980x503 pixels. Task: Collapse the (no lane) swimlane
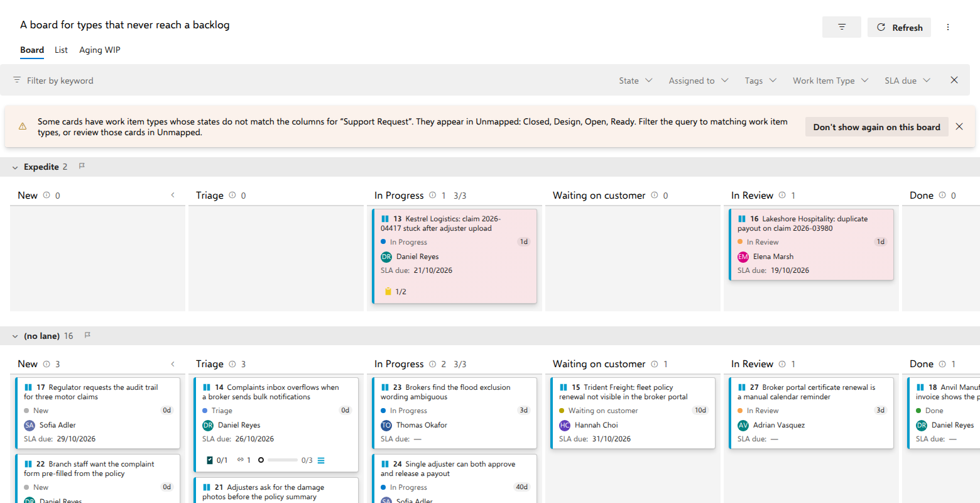click(x=15, y=336)
